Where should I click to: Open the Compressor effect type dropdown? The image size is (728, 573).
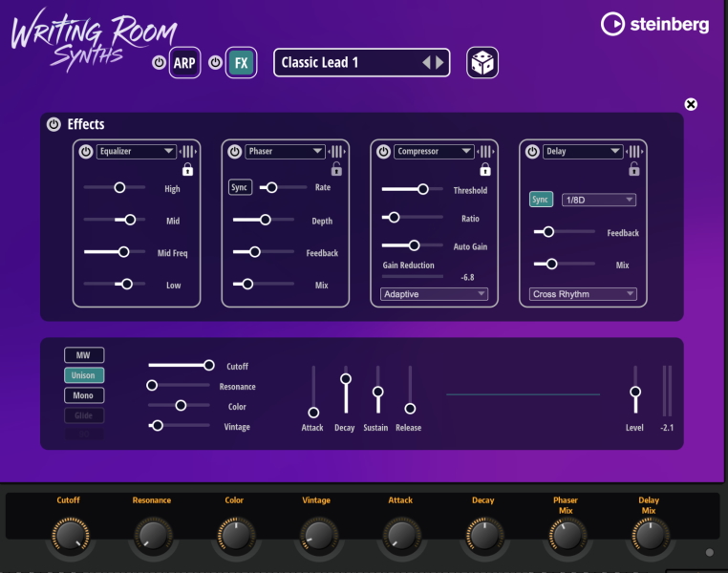click(x=434, y=152)
